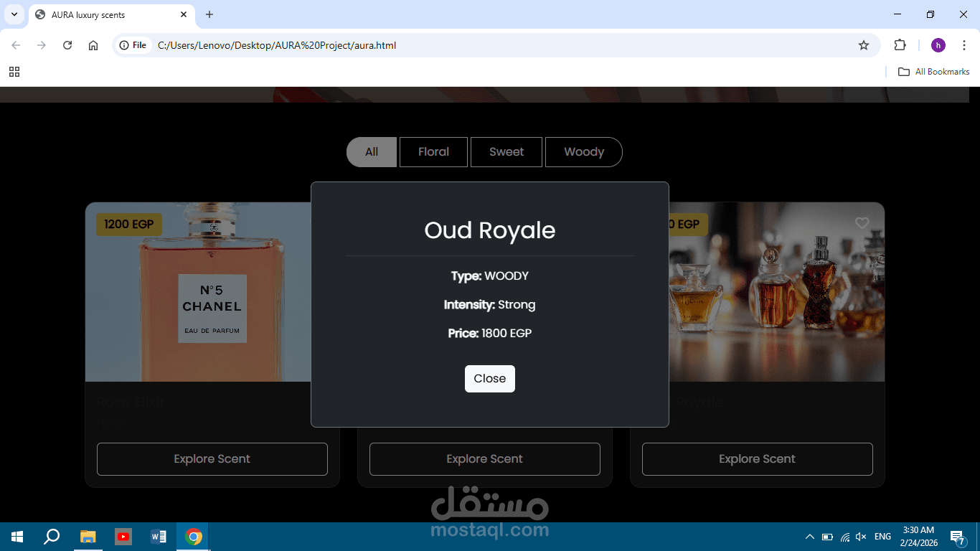Select the AURA luxury scents tab
The height and width of the screenshot is (551, 980).
(111, 14)
